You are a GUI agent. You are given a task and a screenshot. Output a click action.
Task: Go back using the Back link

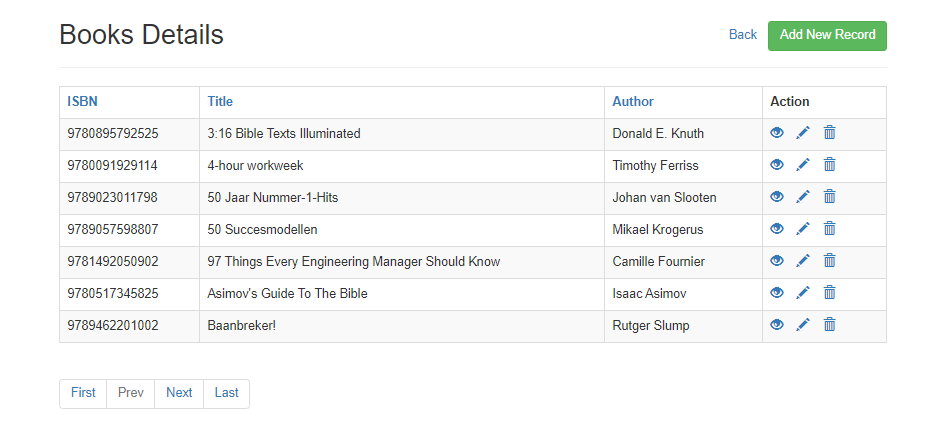tap(743, 35)
